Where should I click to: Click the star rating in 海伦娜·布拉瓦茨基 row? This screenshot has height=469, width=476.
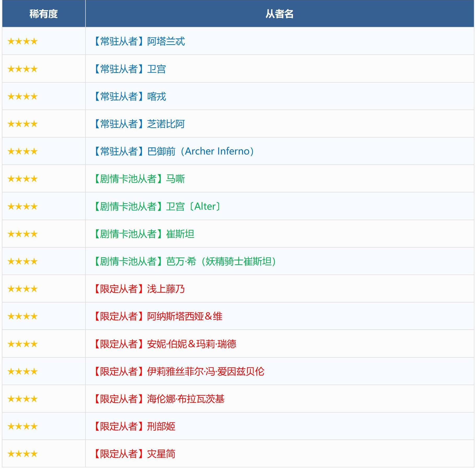coord(23,399)
